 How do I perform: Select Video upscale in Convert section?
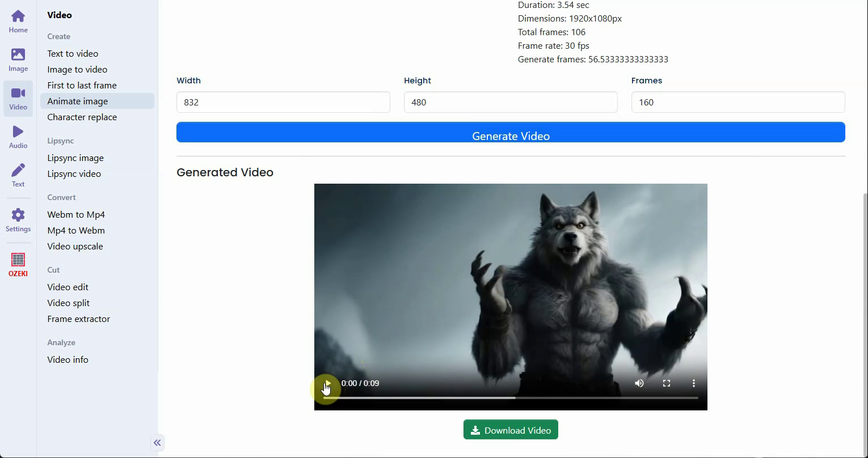click(75, 246)
